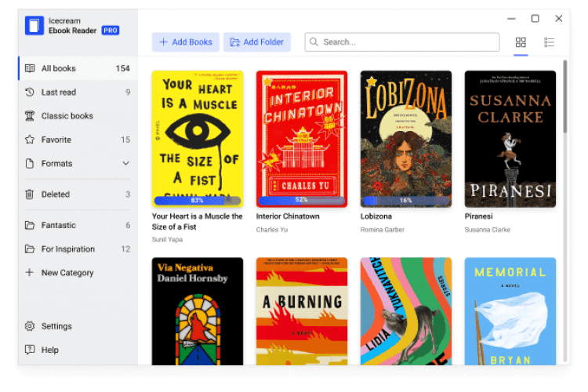Click the All books count '154'
This screenshot has height=392, width=588.
(x=122, y=68)
